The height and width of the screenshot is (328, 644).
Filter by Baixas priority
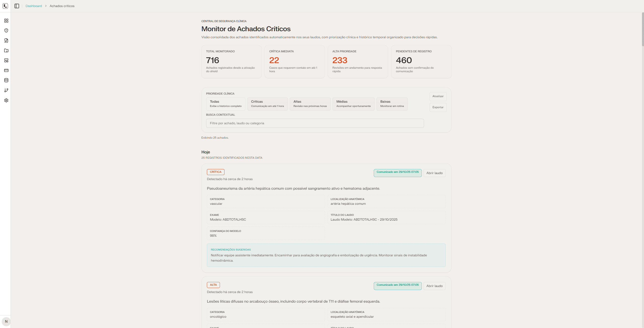[x=392, y=104]
